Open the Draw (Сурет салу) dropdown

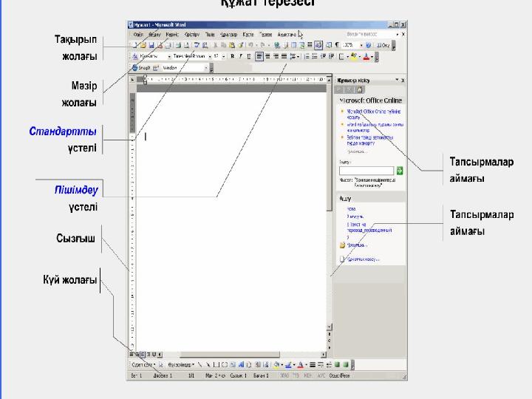tap(143, 365)
